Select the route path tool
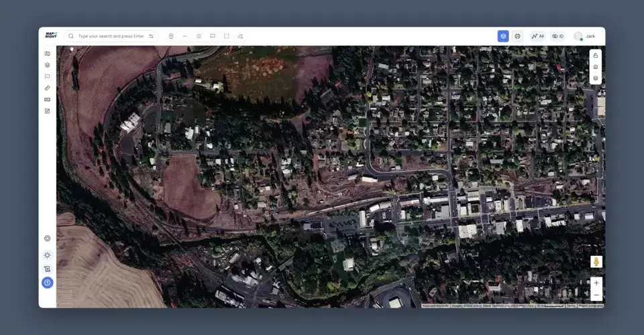This screenshot has height=335, width=644. coord(240,36)
